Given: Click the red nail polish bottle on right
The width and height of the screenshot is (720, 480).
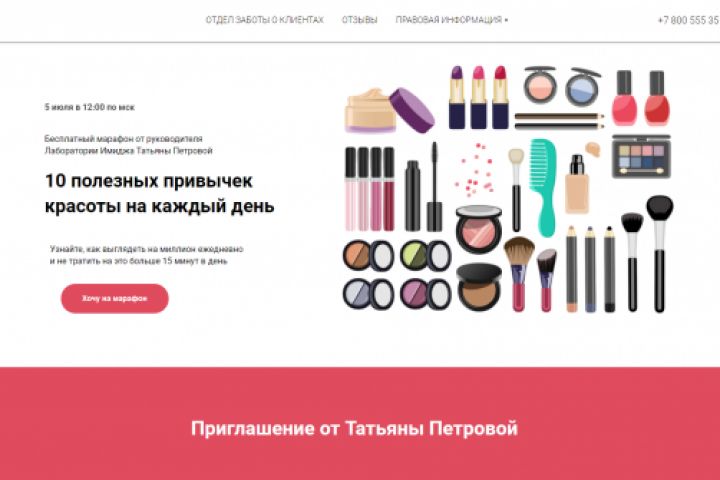Looking at the screenshot, I should tap(657, 98).
